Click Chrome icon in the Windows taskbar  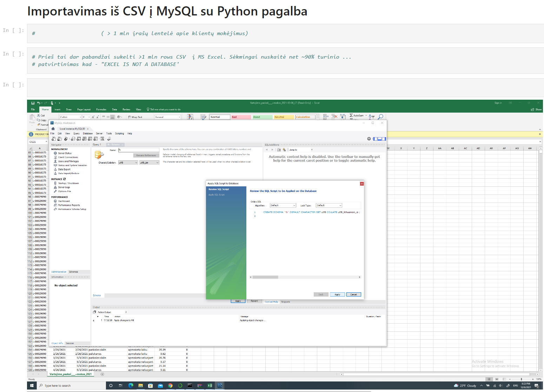(170, 385)
